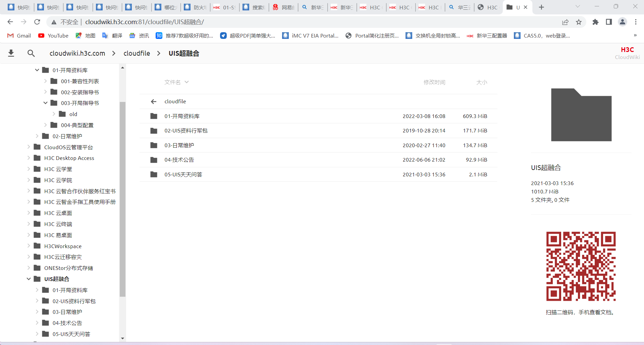
Task: Open a new browser tab with the plus icon
Action: coord(541,7)
